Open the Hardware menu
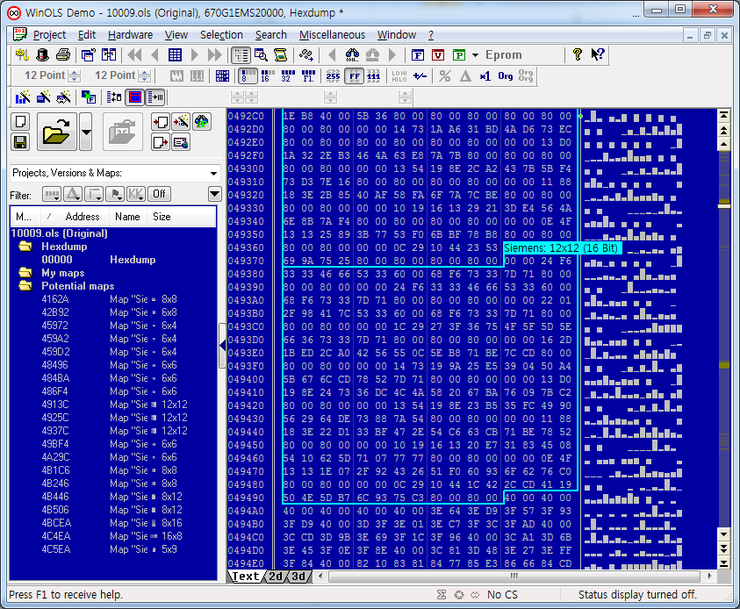Viewport: 740px width, 609px height. click(x=130, y=35)
